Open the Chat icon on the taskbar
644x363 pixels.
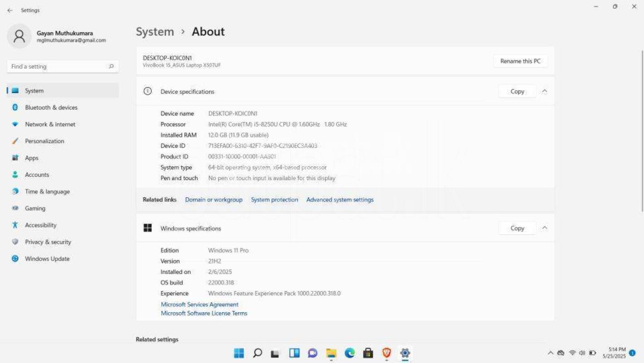point(312,353)
